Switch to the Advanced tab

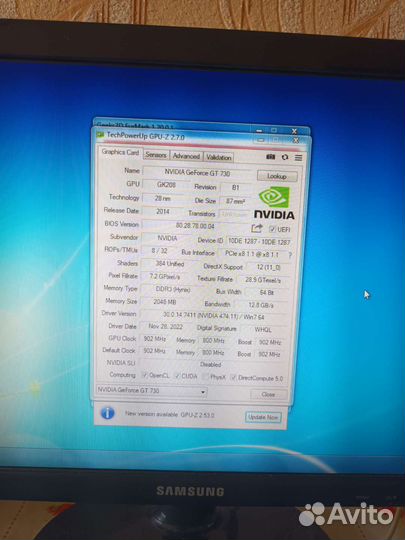pyautogui.click(x=186, y=156)
